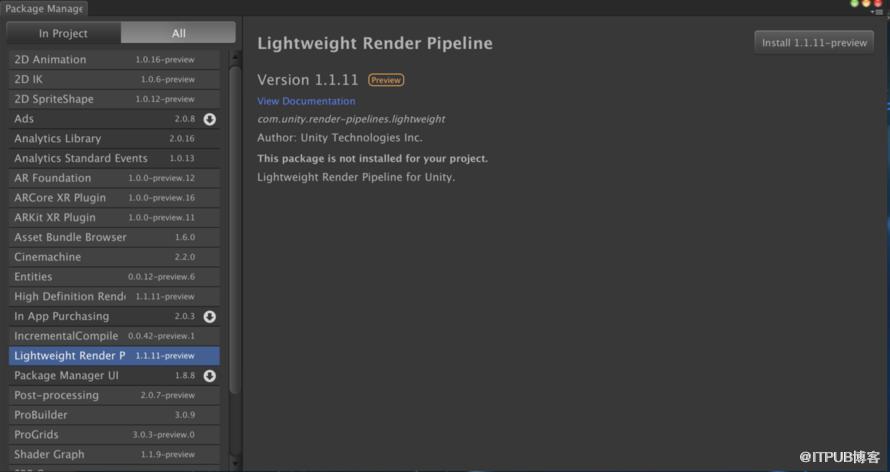Open the View Documentation link
This screenshot has width=890, height=472.
tap(306, 101)
